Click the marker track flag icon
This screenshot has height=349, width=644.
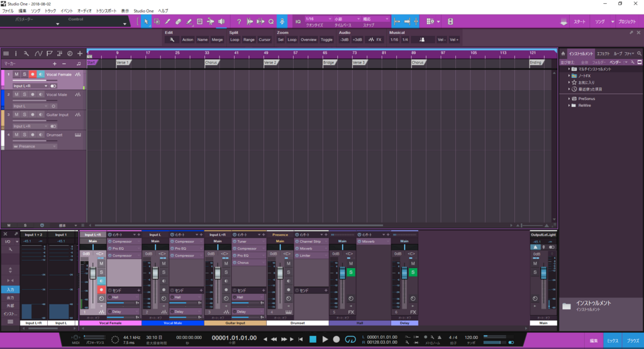pyautogui.click(x=49, y=53)
